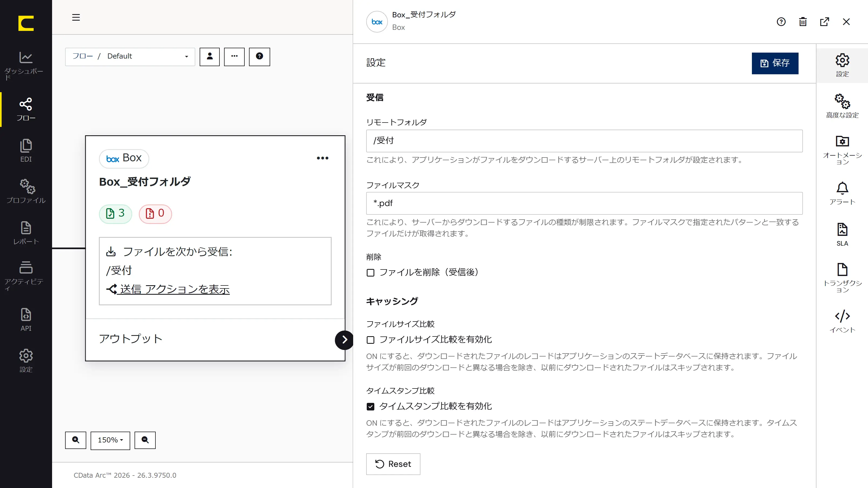Enable ファイルを削除（受信後） checkbox
868x488 pixels.
370,272
